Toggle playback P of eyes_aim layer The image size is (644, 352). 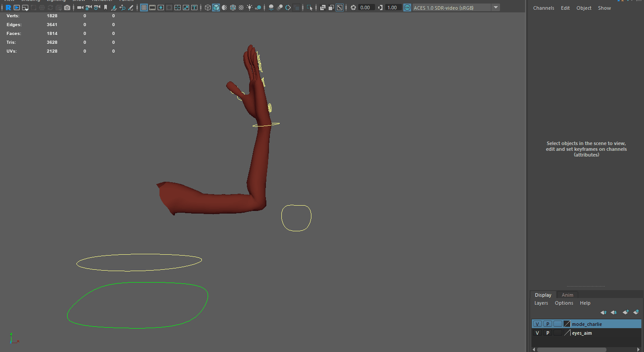pos(548,333)
